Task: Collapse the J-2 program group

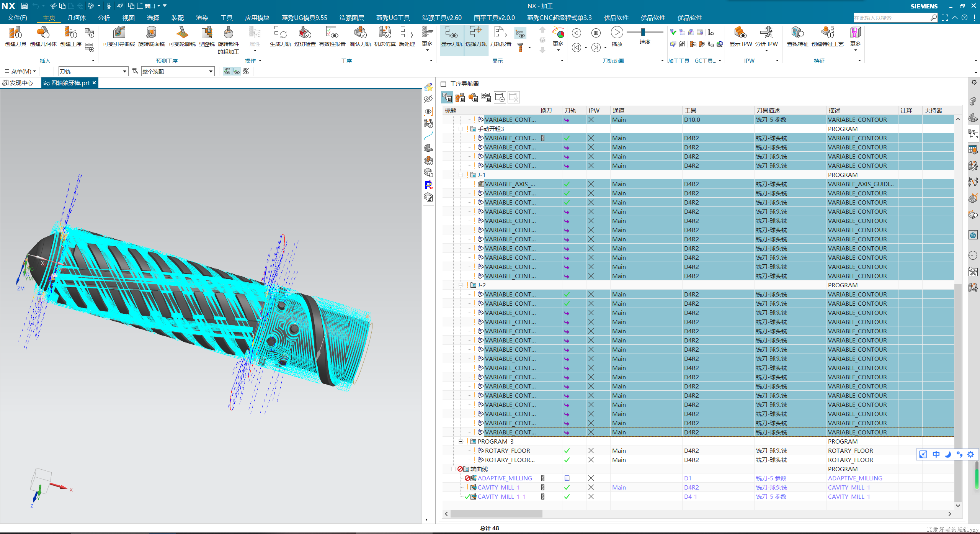Action: pyautogui.click(x=461, y=285)
